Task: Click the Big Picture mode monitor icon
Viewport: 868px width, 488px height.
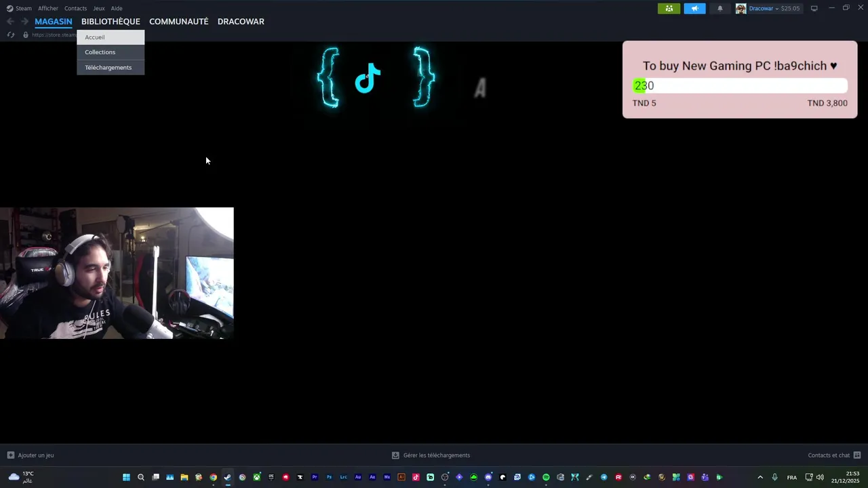Action: tap(814, 8)
